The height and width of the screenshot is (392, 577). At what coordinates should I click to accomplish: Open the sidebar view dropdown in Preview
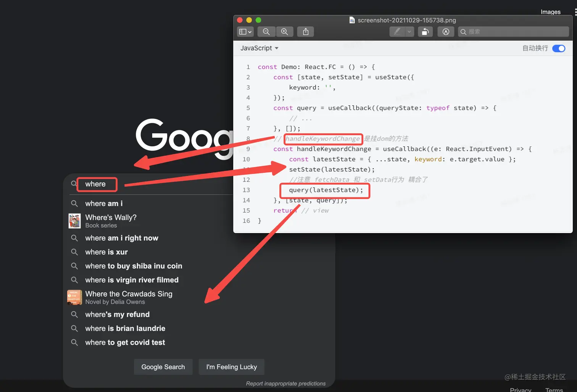pyautogui.click(x=245, y=32)
